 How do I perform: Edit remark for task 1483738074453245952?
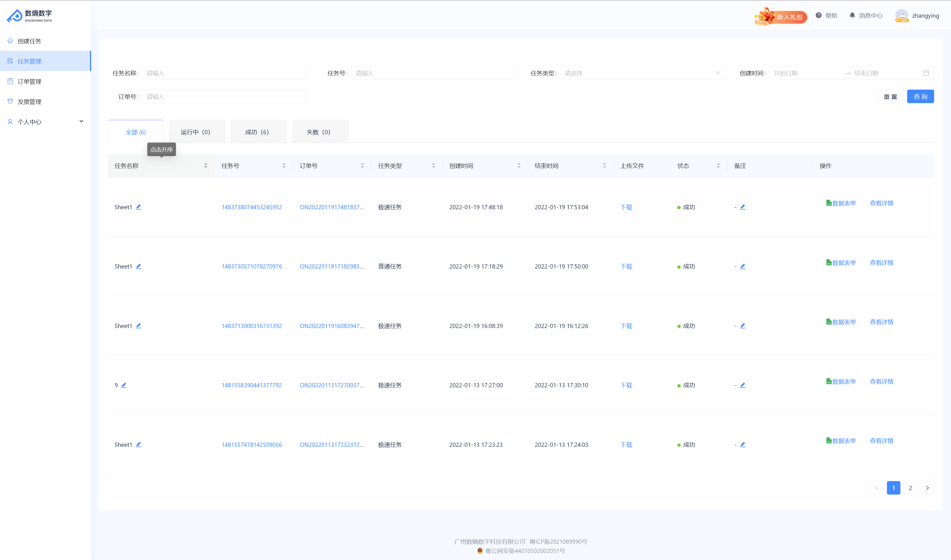click(x=742, y=207)
